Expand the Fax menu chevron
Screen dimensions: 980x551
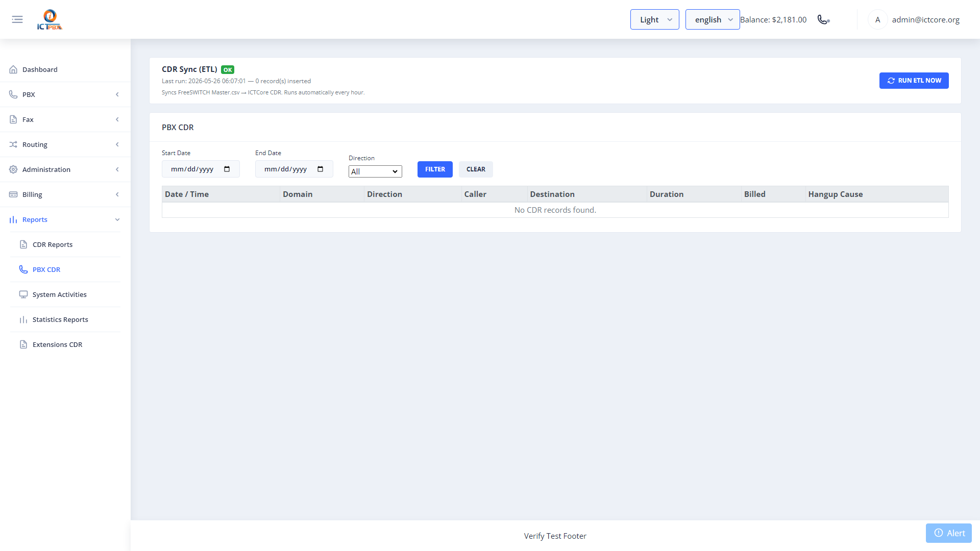pos(117,119)
